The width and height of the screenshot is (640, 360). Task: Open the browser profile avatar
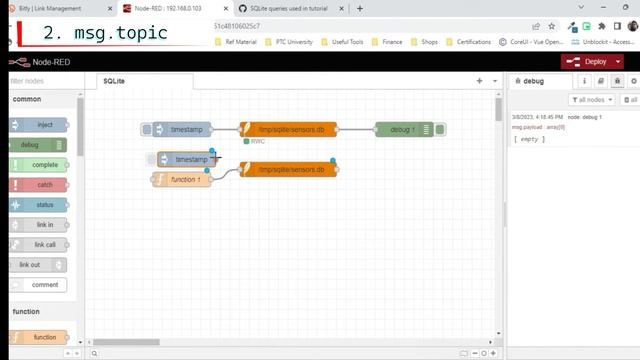point(633,27)
